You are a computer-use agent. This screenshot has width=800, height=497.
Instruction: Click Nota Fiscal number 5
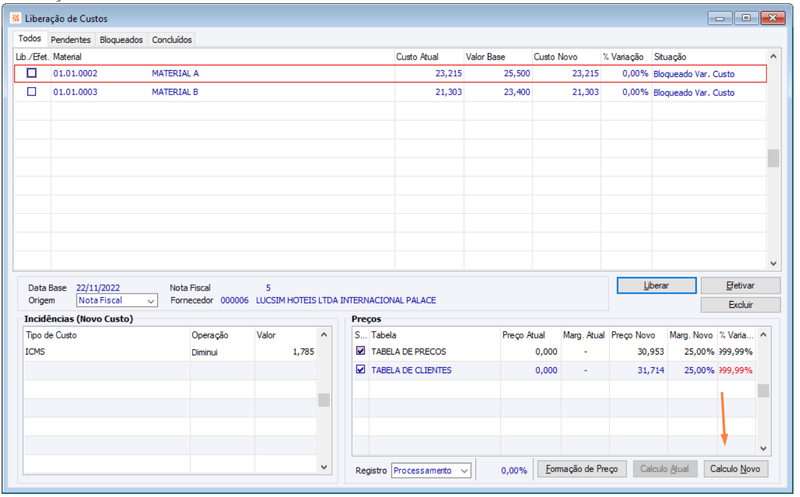[268, 288]
